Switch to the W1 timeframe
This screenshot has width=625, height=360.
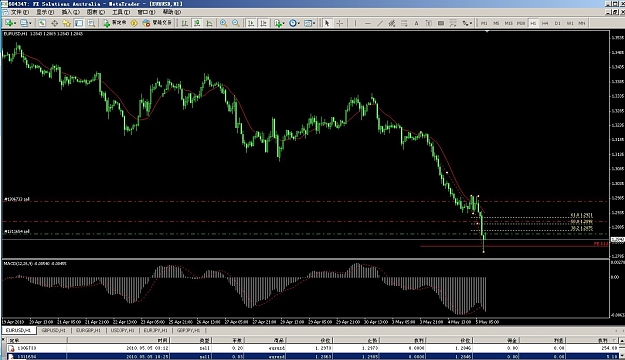(x=570, y=23)
